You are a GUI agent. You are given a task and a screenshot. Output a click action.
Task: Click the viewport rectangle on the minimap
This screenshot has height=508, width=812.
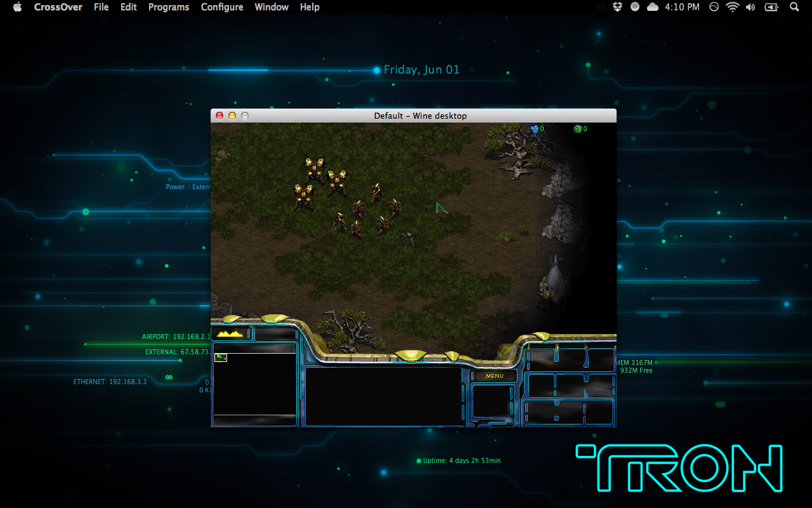click(x=221, y=358)
